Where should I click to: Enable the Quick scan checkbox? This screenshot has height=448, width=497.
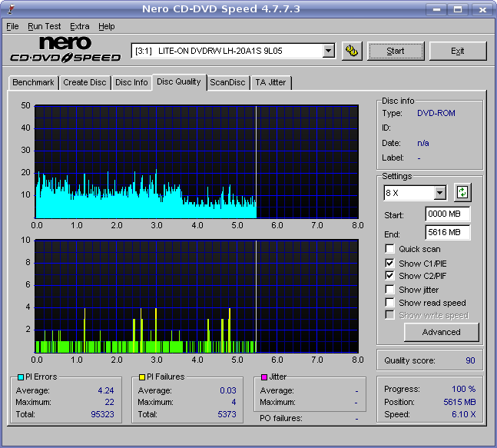390,249
